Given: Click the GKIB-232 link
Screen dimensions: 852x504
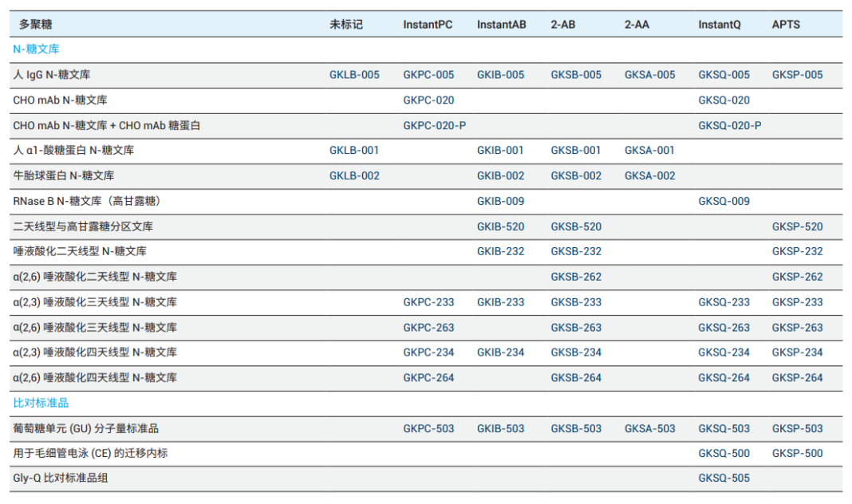Looking at the screenshot, I should 500,251.
